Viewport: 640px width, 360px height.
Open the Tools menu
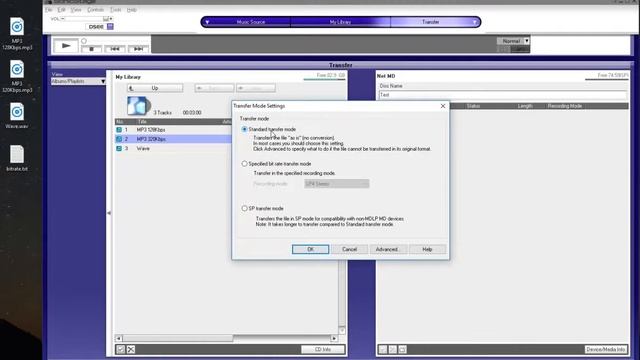pos(116,10)
